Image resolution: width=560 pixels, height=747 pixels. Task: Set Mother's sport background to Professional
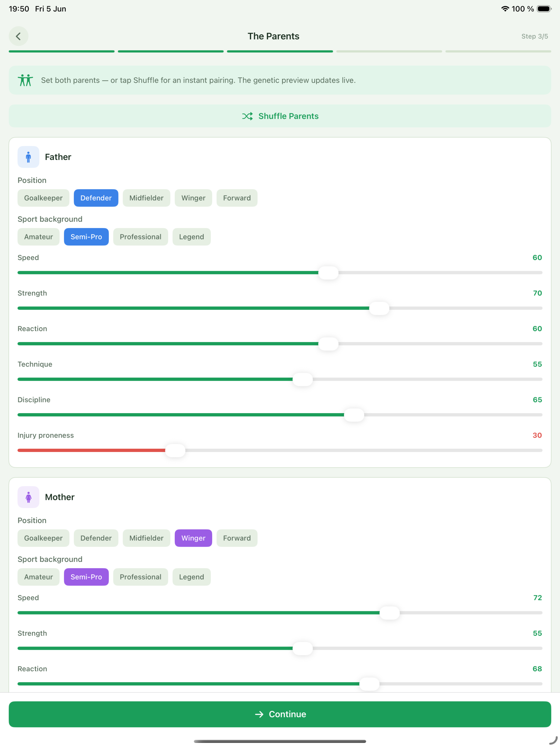(x=141, y=577)
